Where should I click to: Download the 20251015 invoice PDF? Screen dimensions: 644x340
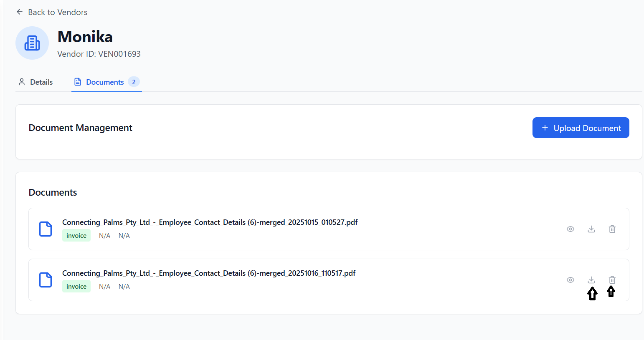point(591,229)
